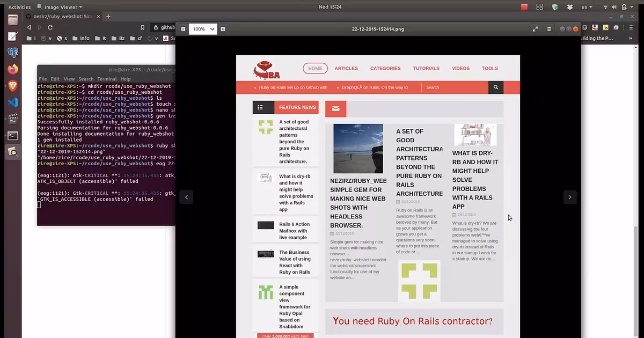The height and width of the screenshot is (338, 644).
Task: Click Activities in the top bar
Action: coord(19,7)
